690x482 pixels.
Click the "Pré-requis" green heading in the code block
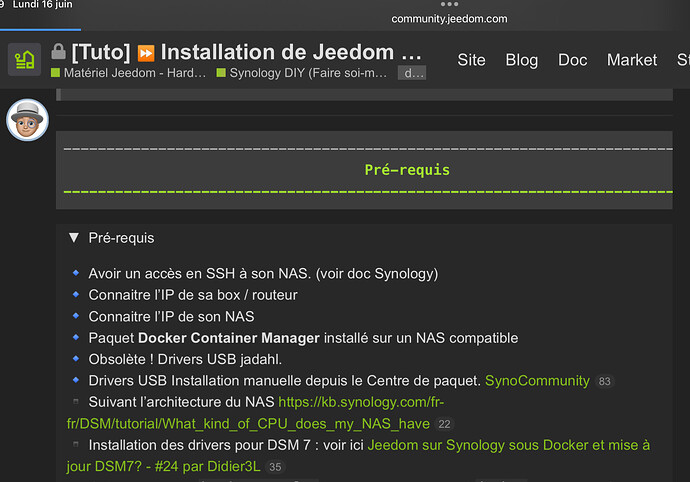(407, 170)
